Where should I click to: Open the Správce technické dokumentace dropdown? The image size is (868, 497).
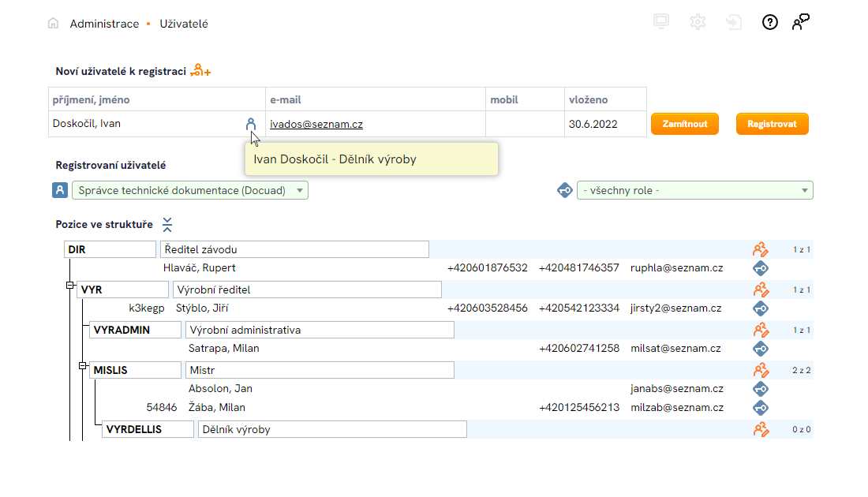pyautogui.click(x=189, y=190)
